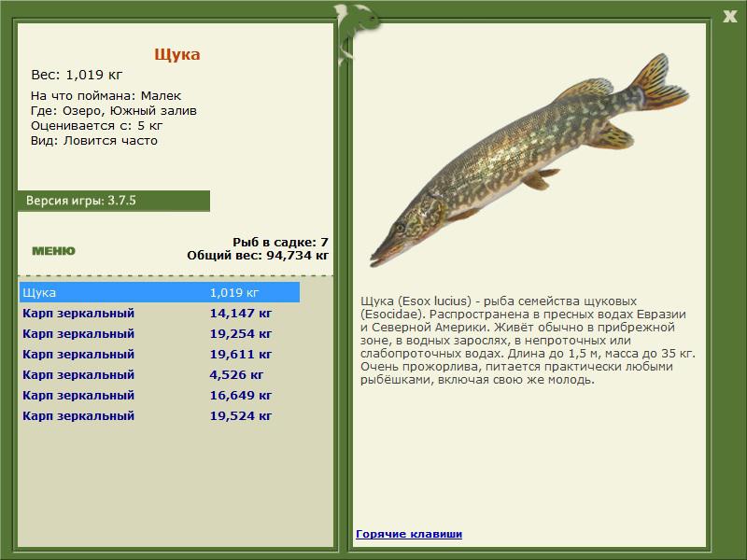
Task: Select Карп зеркальный 19,254 кг row
Action: [x=160, y=334]
